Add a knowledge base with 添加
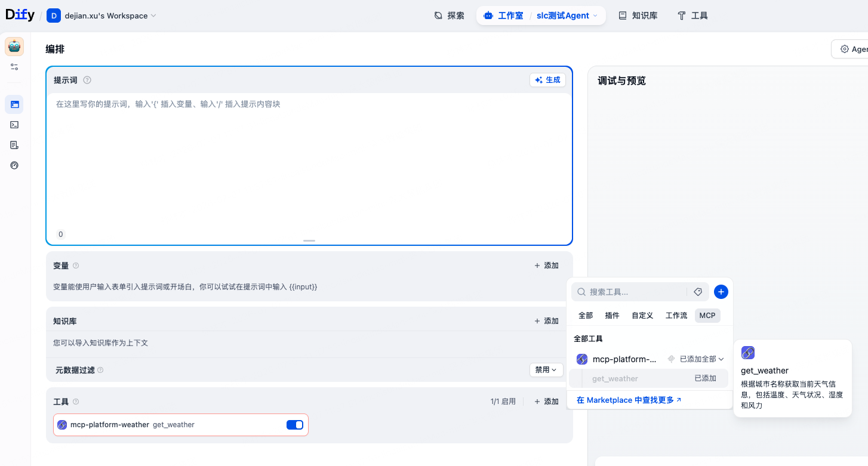 (x=546, y=321)
